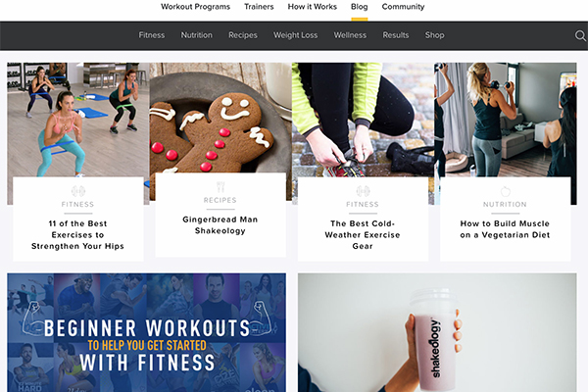Screen dimensions: 588x392
Task: Open Nutrition category in dark bar
Action: [x=197, y=35]
